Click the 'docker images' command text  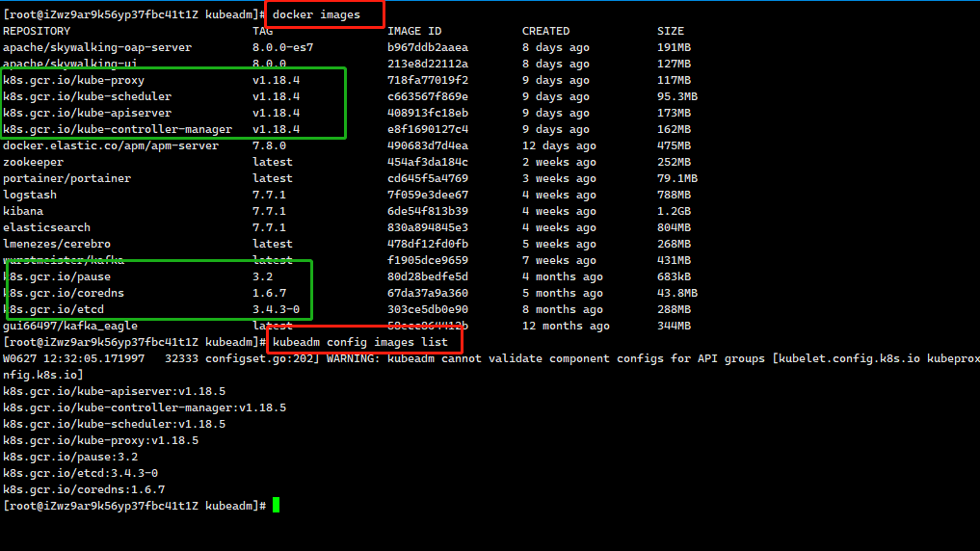click(316, 14)
